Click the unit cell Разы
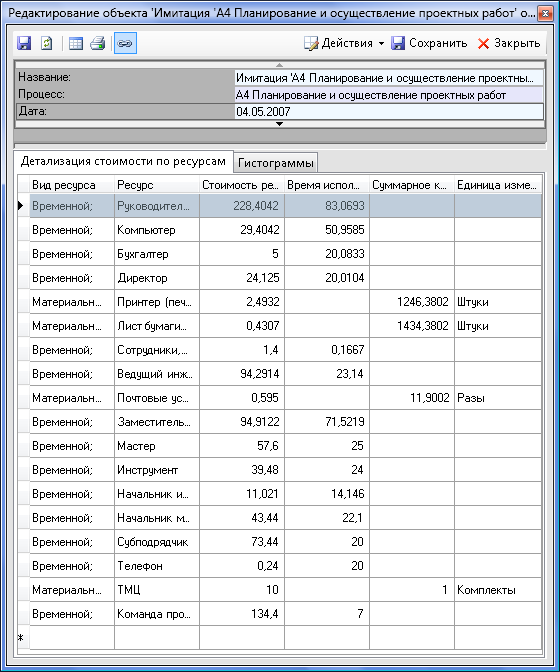560x672 pixels. [x=498, y=398]
